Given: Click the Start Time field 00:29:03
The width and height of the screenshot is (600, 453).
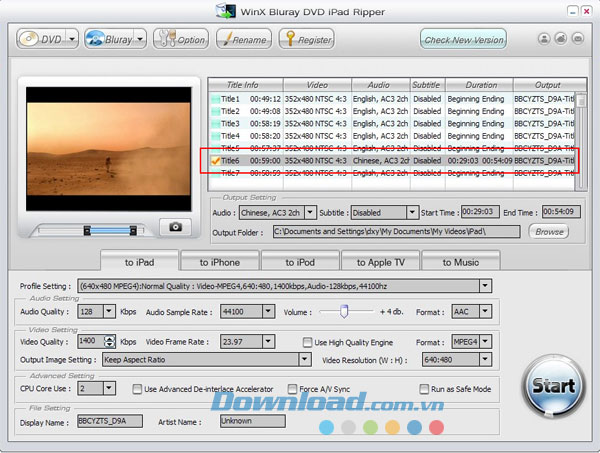Looking at the screenshot, I should click(x=480, y=212).
